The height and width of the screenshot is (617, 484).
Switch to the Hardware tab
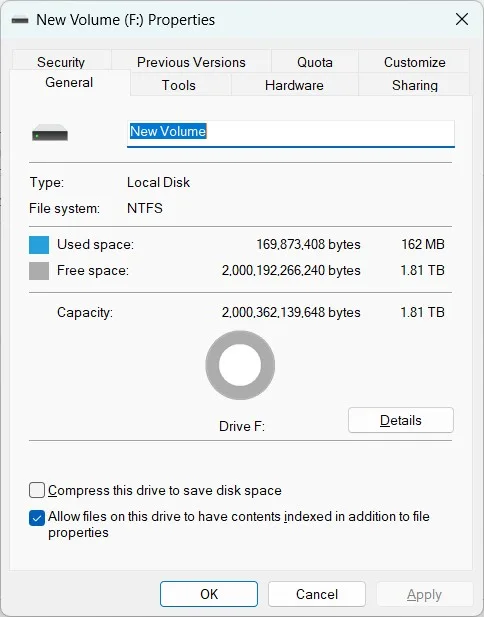click(x=294, y=85)
